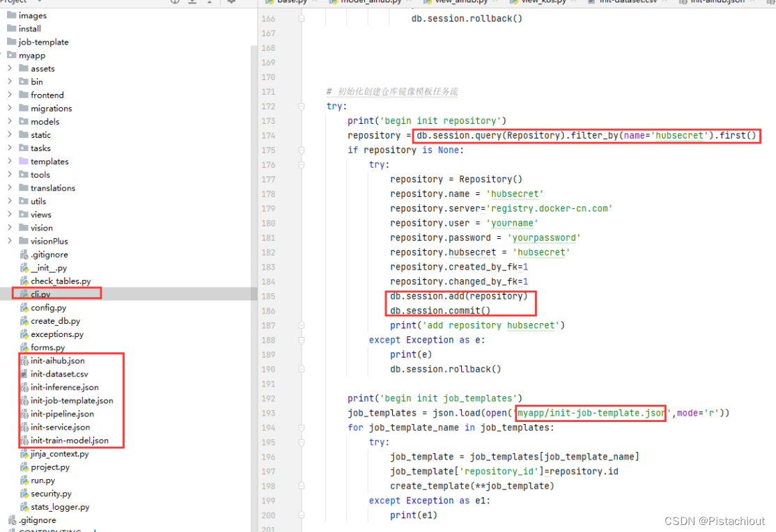Click the 'print(e1)' statement
The image size is (776, 532).
click(x=413, y=515)
